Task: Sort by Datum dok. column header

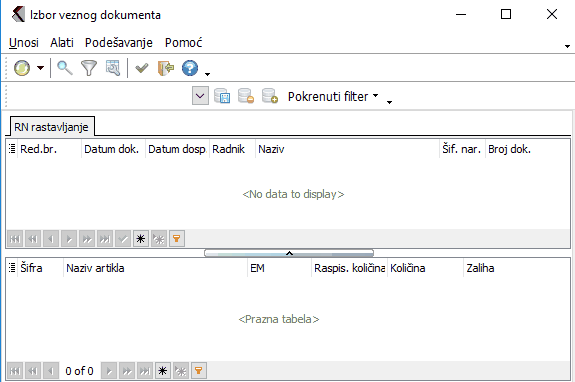Action: point(113,149)
